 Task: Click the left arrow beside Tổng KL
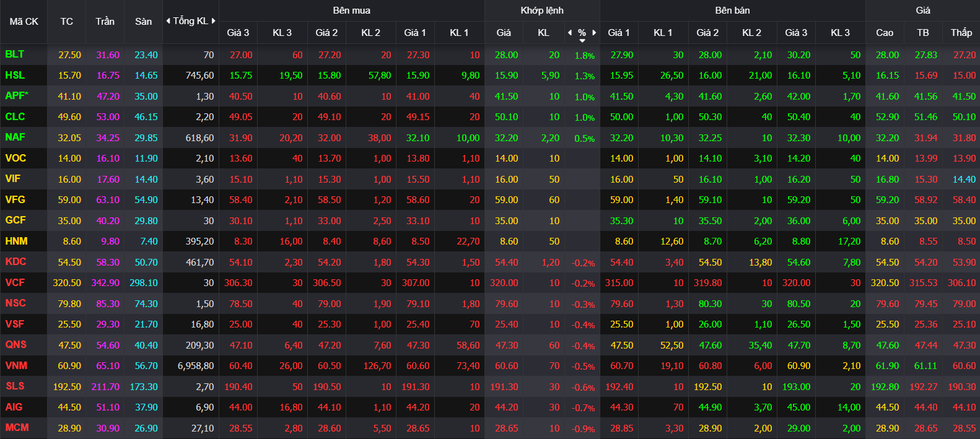tap(168, 21)
